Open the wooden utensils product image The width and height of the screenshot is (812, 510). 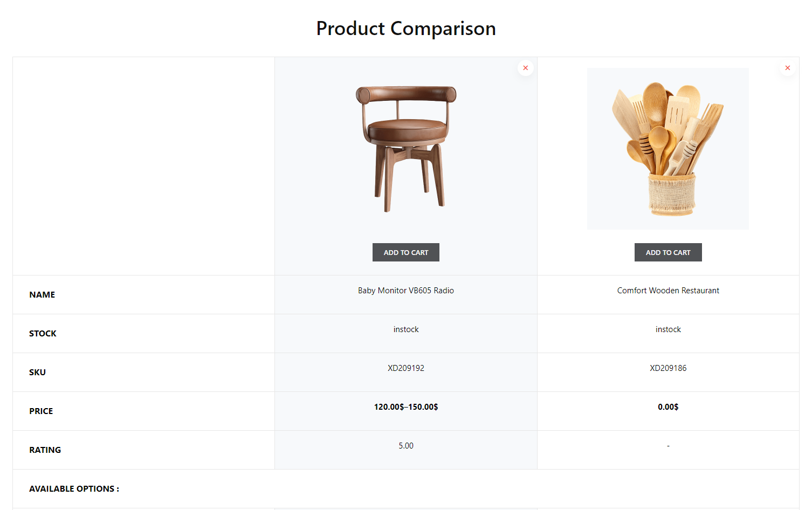click(x=668, y=149)
